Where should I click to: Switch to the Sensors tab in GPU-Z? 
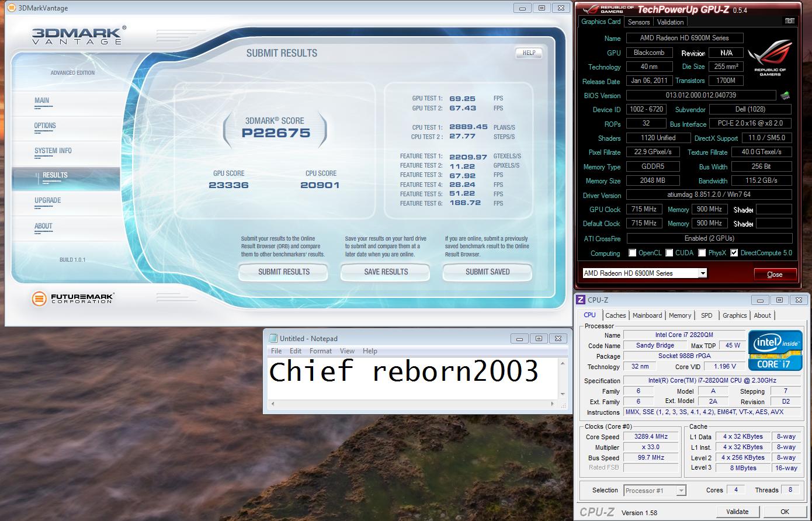[639, 22]
